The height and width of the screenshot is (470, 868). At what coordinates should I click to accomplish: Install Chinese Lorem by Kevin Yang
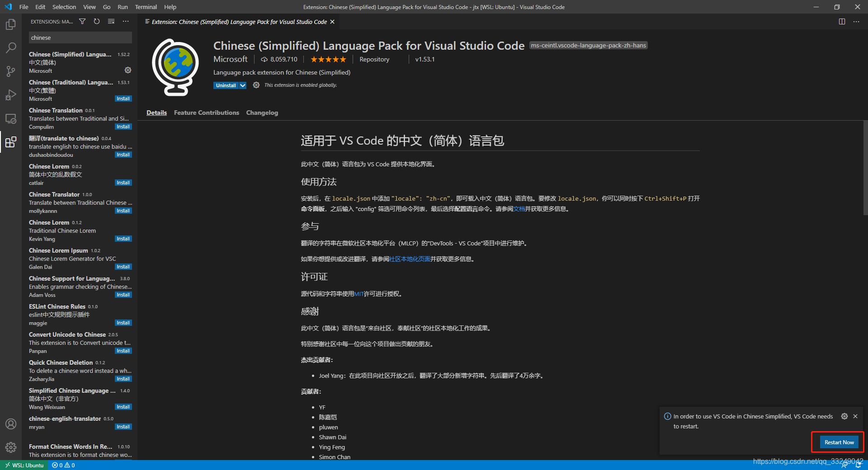tap(123, 239)
